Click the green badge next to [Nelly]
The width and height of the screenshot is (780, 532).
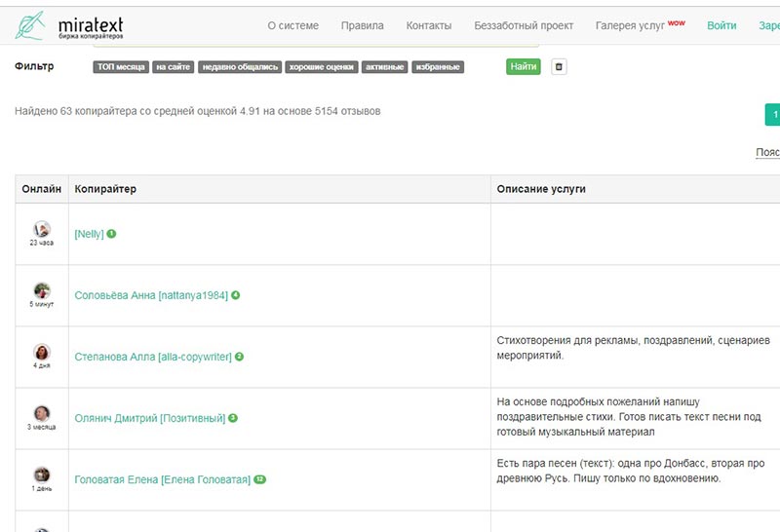112,234
